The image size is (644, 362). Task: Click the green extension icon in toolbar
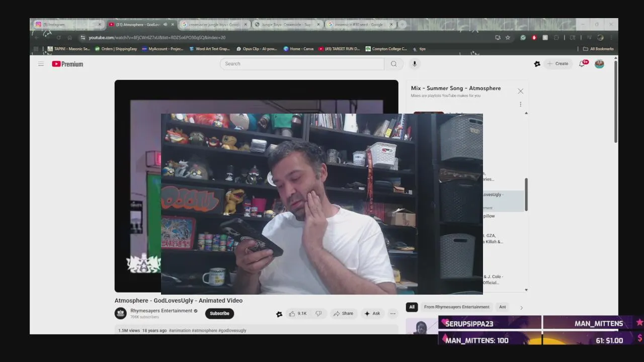pyautogui.click(x=523, y=37)
